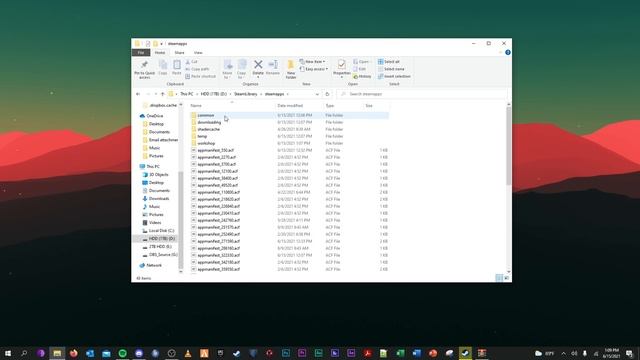
Task: Open the Easy access dropdown
Action: 314,69
